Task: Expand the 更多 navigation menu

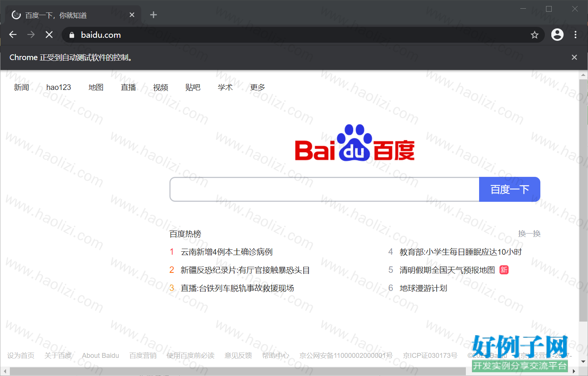Action: coord(258,87)
